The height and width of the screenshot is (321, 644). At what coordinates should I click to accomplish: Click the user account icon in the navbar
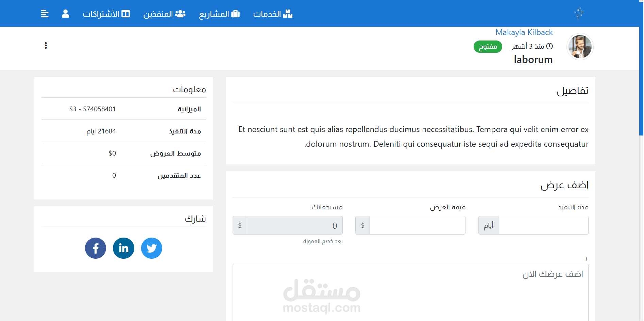coord(65,14)
